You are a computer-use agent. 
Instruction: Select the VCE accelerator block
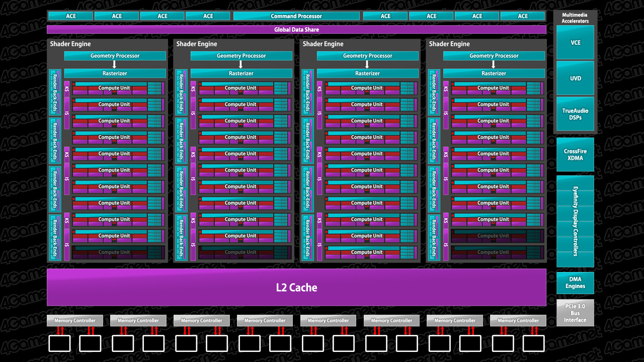[x=575, y=43]
